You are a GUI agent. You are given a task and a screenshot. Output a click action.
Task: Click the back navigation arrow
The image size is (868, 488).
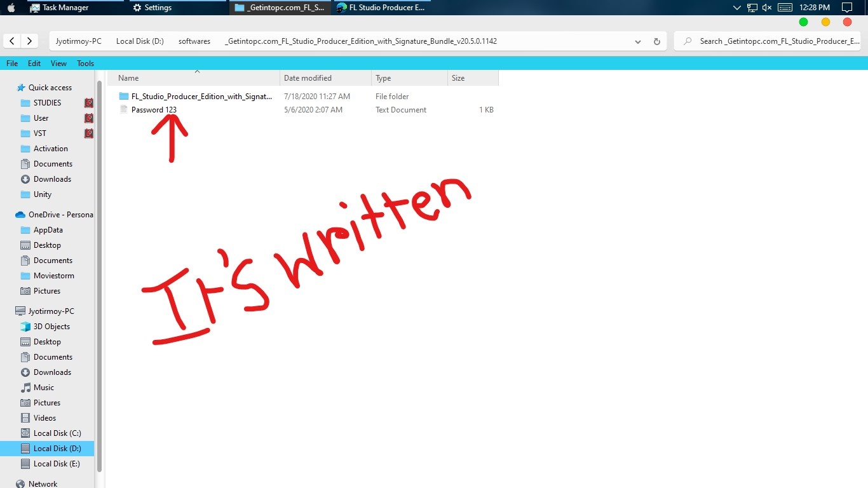[x=13, y=41]
